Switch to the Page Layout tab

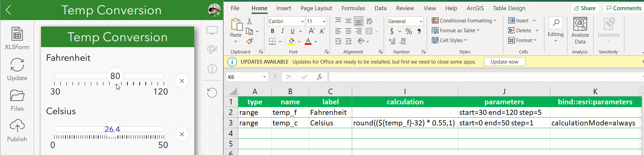tap(316, 8)
